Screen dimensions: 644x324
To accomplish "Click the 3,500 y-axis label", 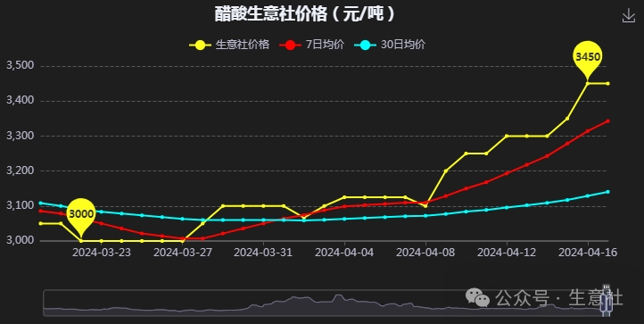I will [20, 66].
